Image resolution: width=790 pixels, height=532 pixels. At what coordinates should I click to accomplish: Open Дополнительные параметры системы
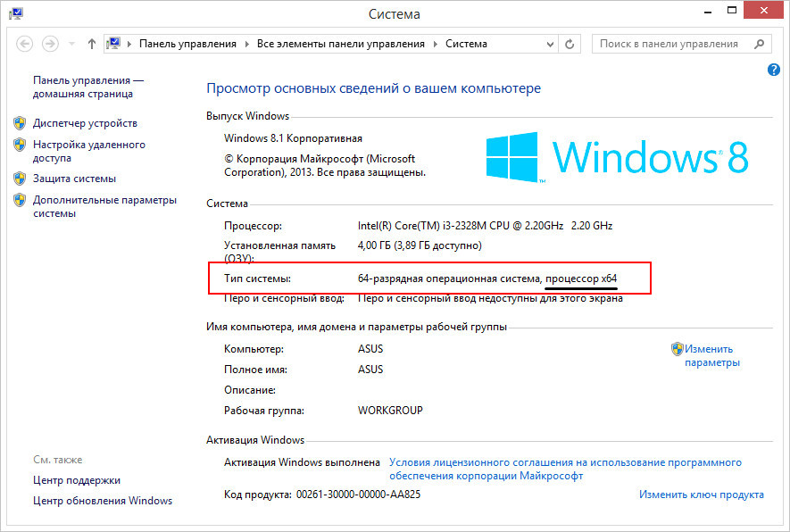pos(104,206)
